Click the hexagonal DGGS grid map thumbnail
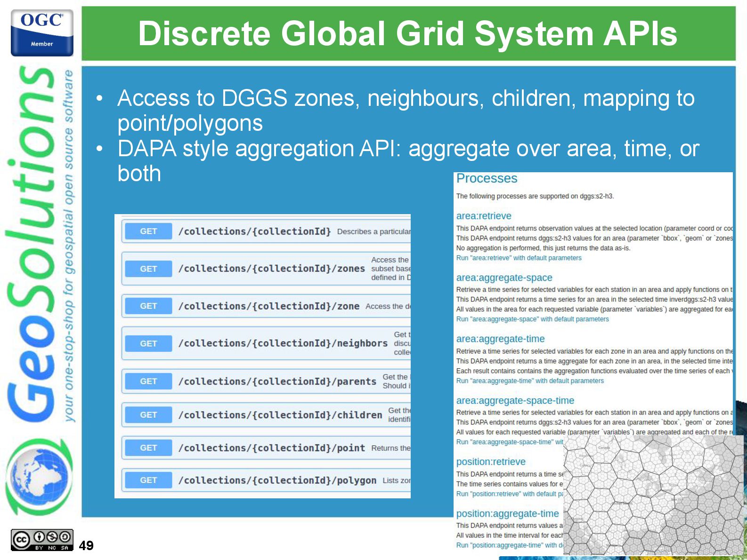747x560 pixels. (654, 495)
